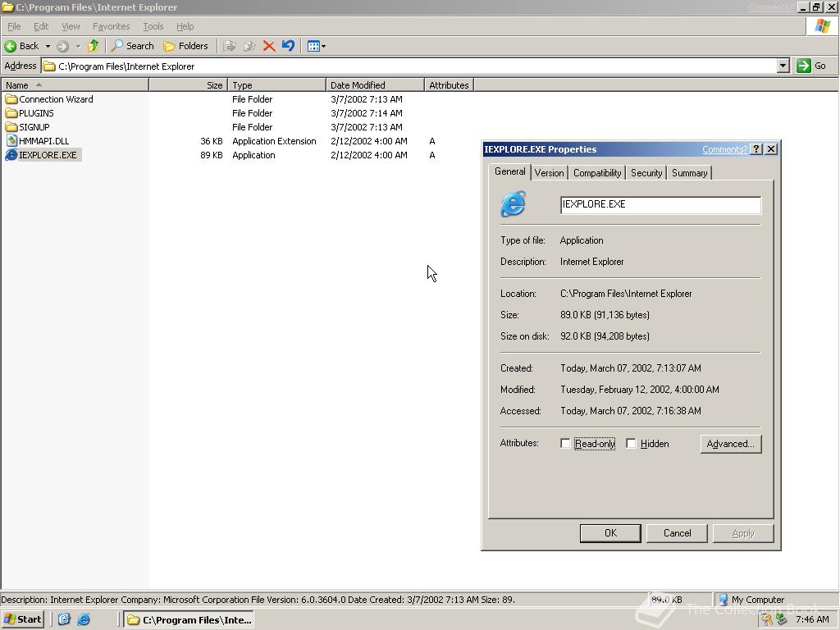
Task: Click the Internet Explorer icon in Properties
Action: coord(514,204)
